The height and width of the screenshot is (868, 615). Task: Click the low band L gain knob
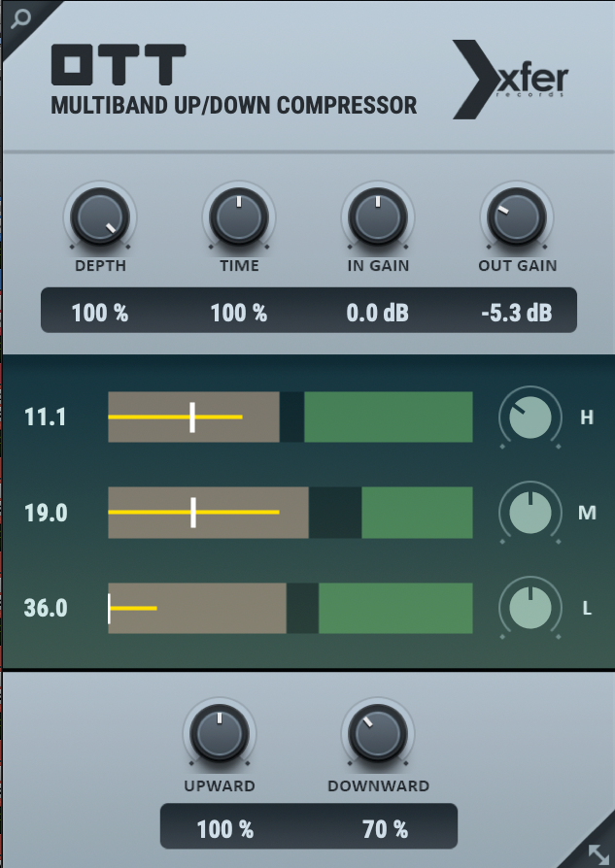(530, 608)
